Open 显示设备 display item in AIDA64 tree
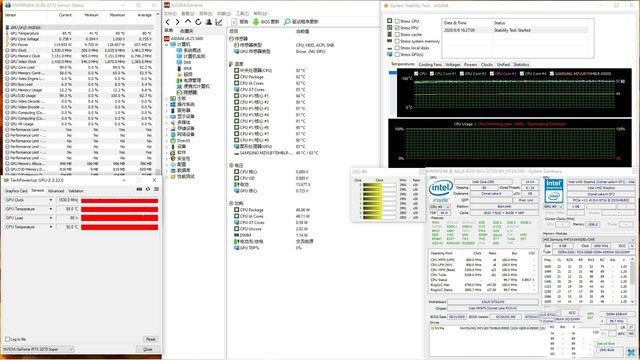The height and width of the screenshot is (360, 640). pos(182,116)
